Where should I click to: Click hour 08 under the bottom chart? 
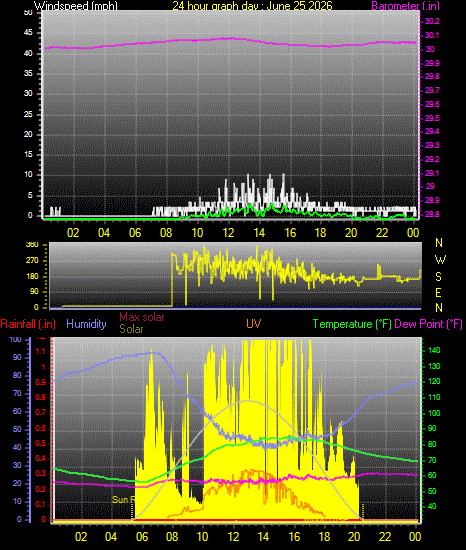pyautogui.click(x=172, y=537)
